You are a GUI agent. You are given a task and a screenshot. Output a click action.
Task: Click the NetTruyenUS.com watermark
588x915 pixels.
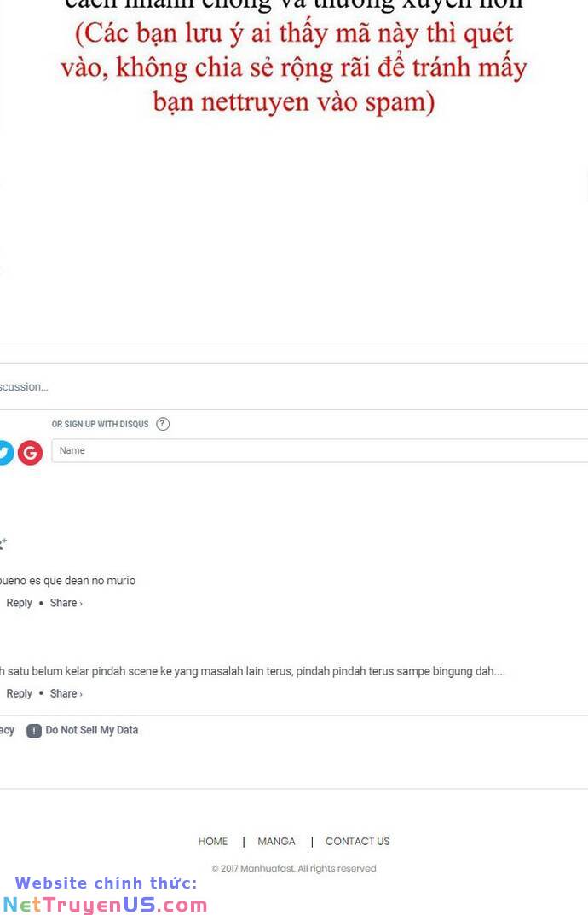point(105,904)
